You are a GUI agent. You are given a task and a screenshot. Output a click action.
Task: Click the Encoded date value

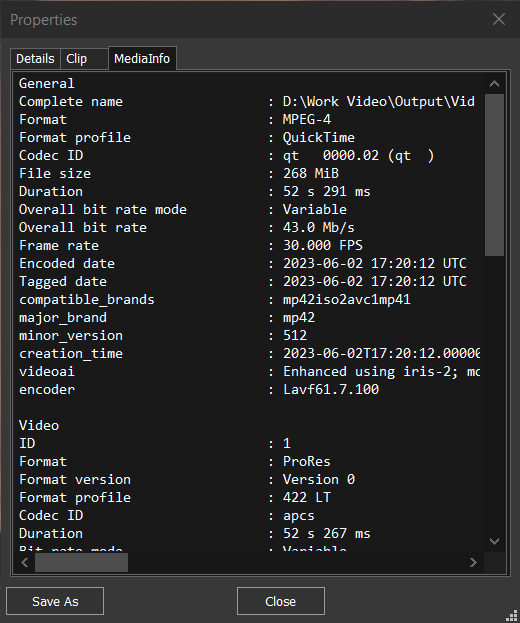(375, 263)
